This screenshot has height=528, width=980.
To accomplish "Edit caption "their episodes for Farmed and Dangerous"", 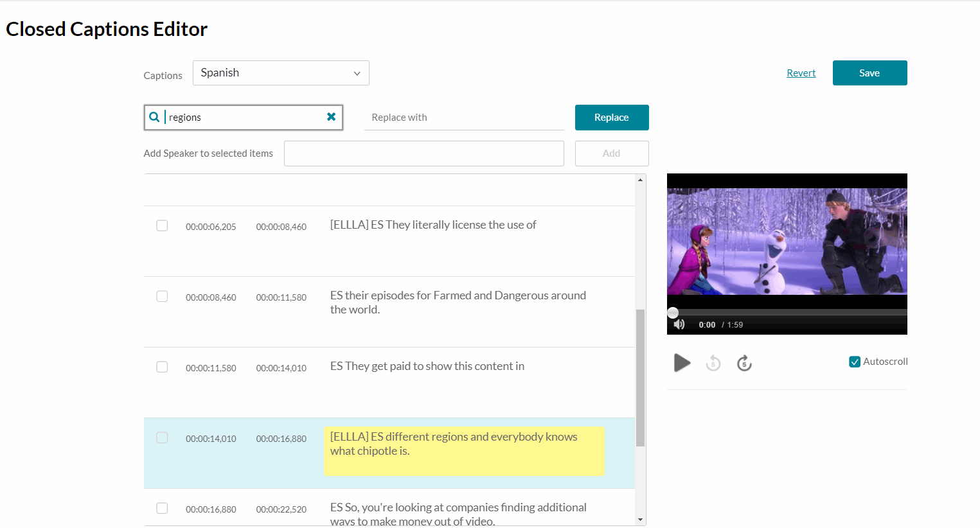I will pyautogui.click(x=458, y=303).
